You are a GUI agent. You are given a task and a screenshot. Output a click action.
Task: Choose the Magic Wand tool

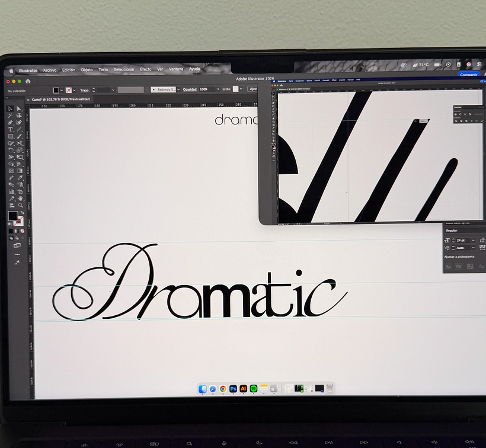coord(11,116)
